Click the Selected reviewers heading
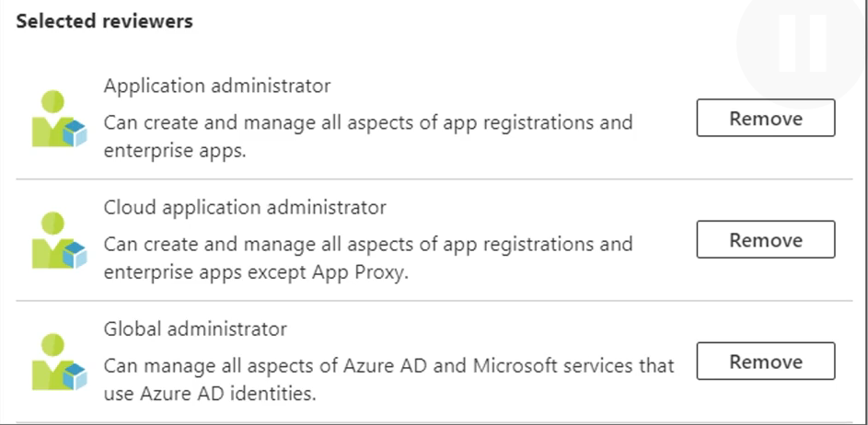This screenshot has height=425, width=868. pyautogui.click(x=105, y=21)
